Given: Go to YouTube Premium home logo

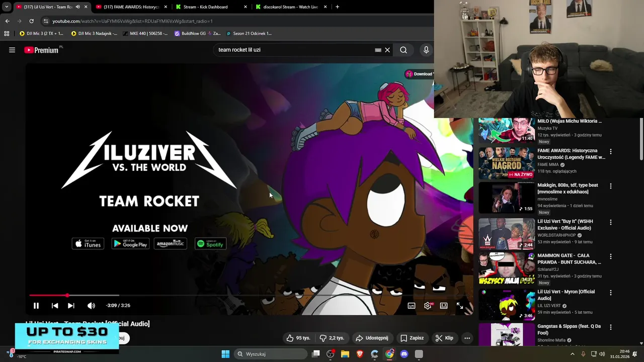Looking at the screenshot, I should click(x=41, y=50).
